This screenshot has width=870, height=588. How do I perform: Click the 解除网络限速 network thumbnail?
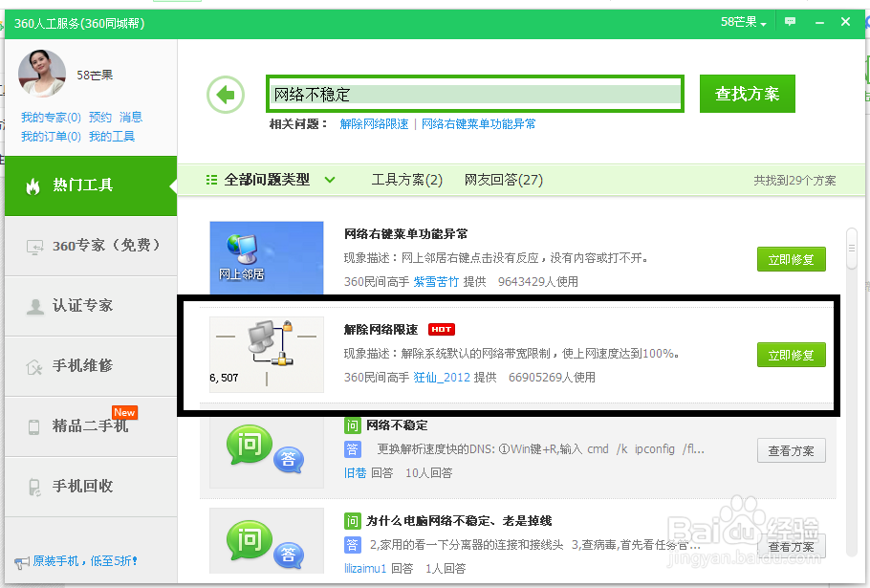pyautogui.click(x=267, y=355)
